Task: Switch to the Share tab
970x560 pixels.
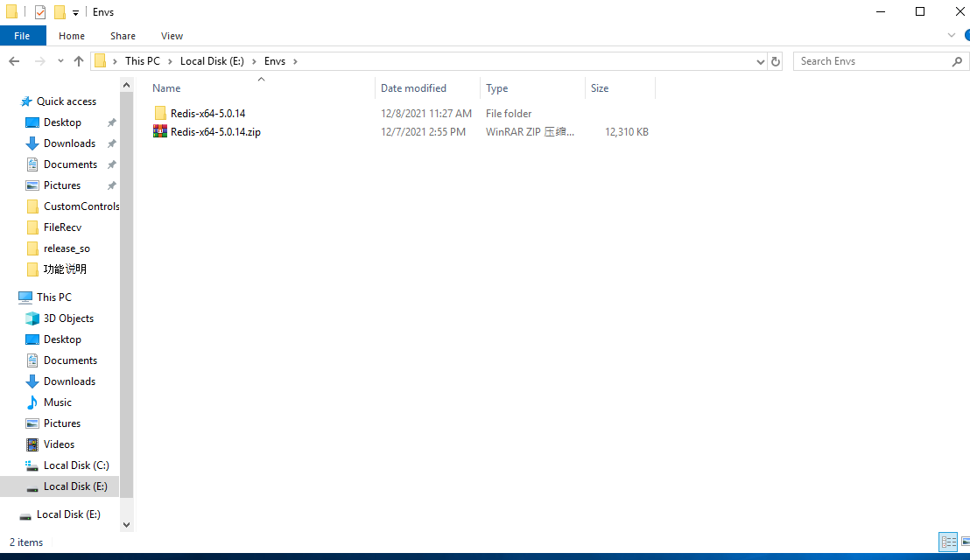Action: click(123, 35)
